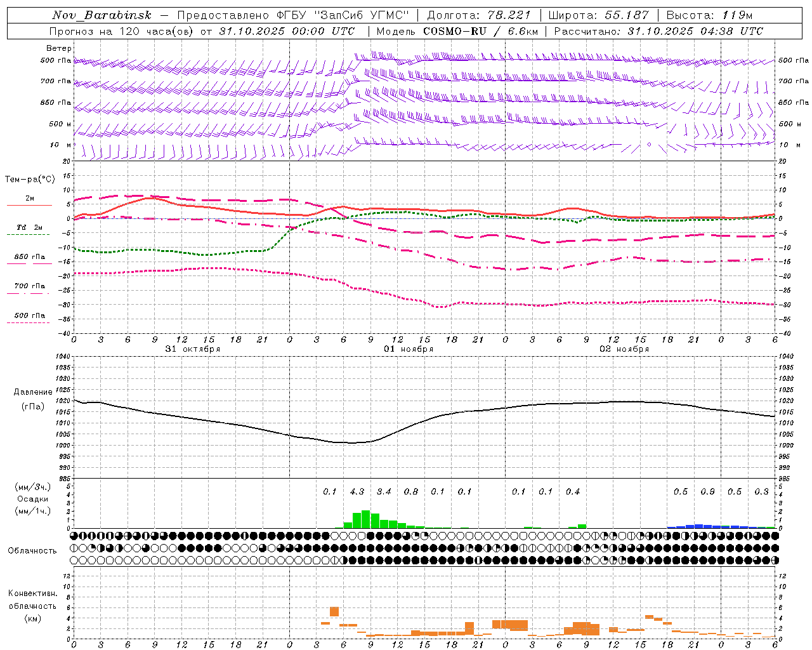The width and height of the screenshot is (812, 650).
Task: Click the '02 ноября' date label
Action: pos(624,349)
